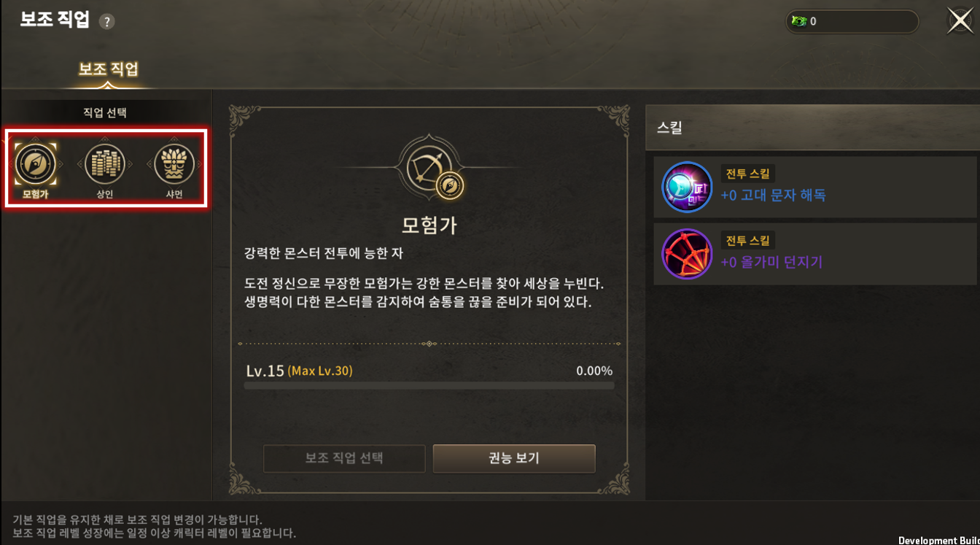Select the 모험가 compass job icon
The image size is (980, 545).
(x=35, y=163)
